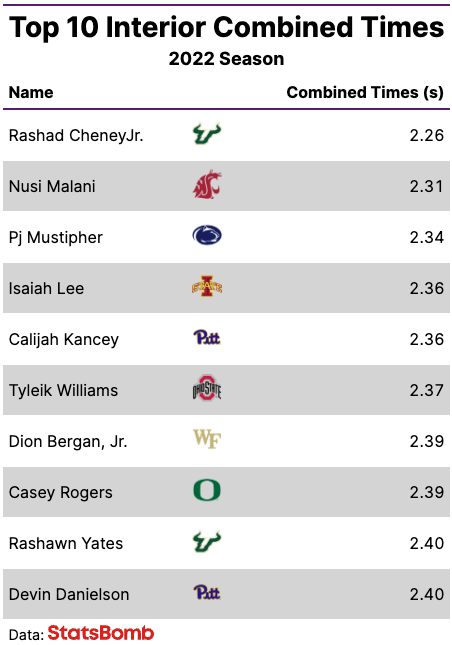Image resolution: width=452 pixels, height=645 pixels.
Task: Click the Combined Times (s) column header
Action: click(x=365, y=93)
